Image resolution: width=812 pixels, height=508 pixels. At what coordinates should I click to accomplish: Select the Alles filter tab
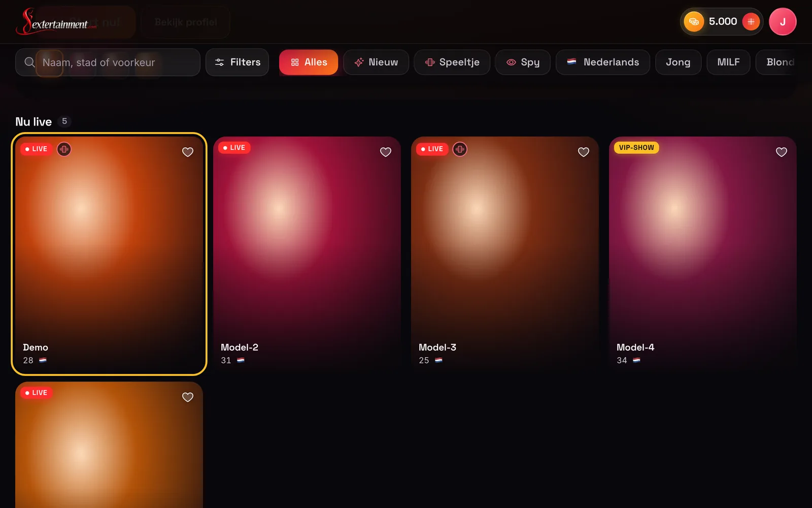pos(309,62)
